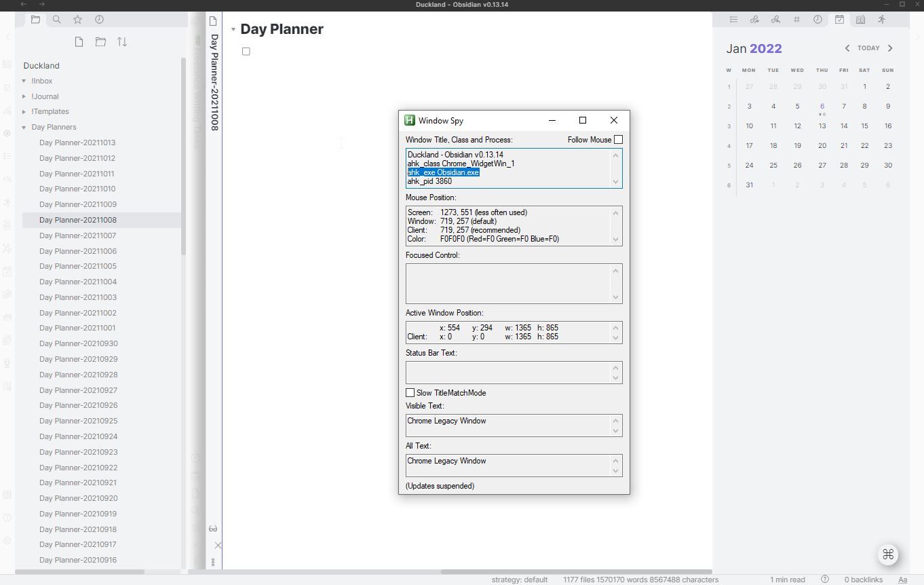
Task: Select Day Planner-20211008 in file list
Action: pyautogui.click(x=102, y=220)
